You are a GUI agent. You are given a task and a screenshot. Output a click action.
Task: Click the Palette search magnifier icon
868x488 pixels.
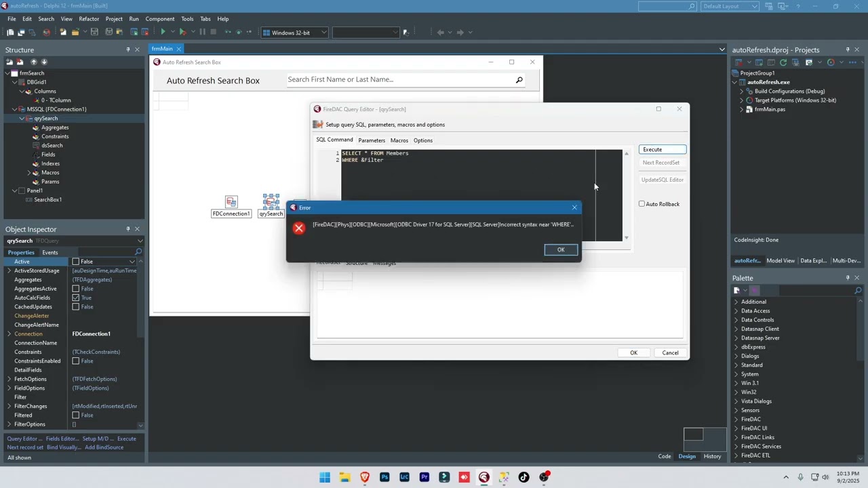pos(858,290)
